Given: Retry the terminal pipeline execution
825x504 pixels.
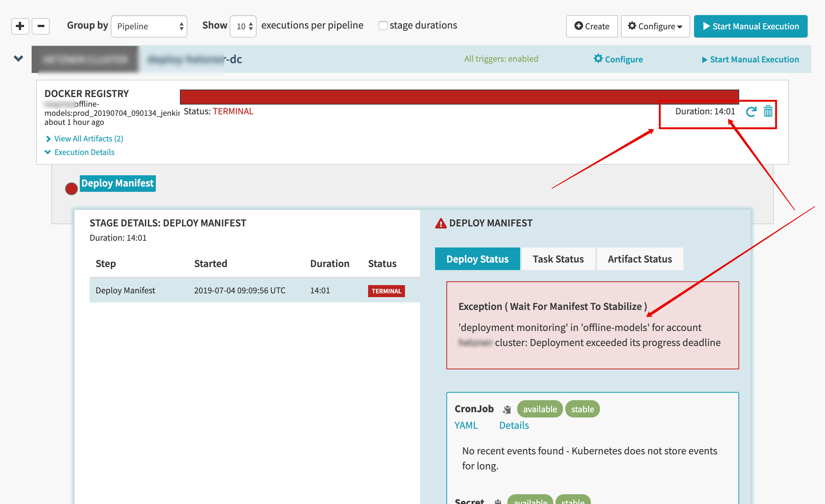Looking at the screenshot, I should (x=751, y=112).
